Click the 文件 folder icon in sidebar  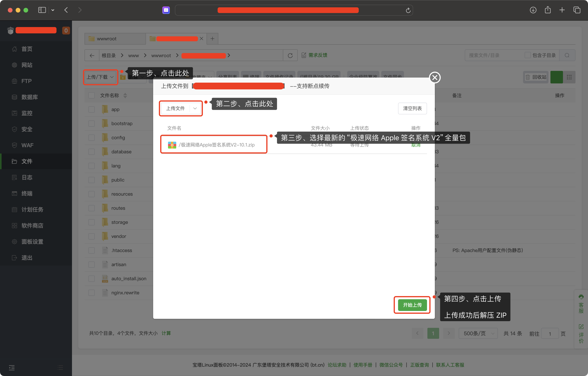(x=14, y=161)
